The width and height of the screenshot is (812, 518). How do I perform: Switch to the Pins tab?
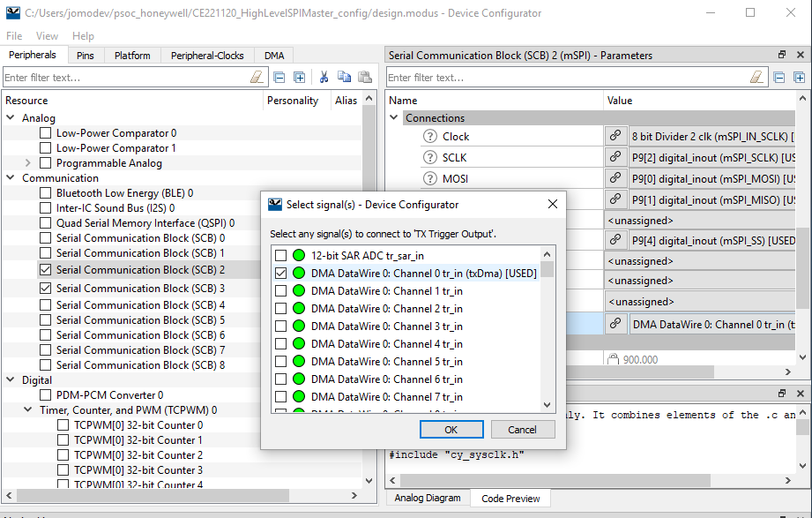tap(86, 56)
